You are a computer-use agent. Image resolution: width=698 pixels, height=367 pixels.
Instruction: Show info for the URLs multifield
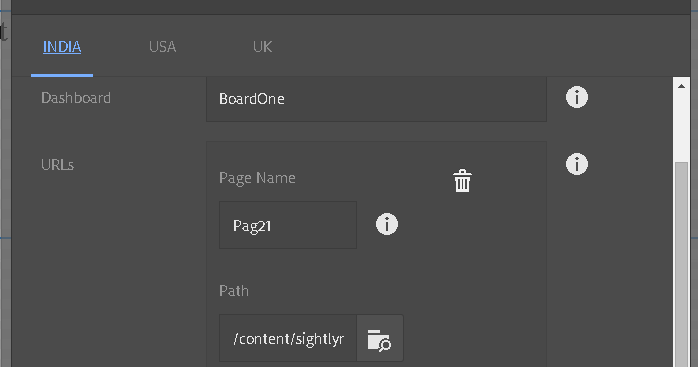577,164
